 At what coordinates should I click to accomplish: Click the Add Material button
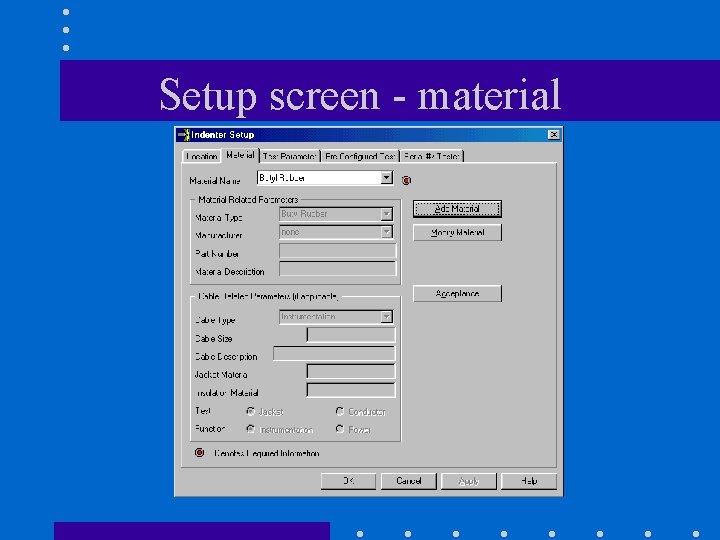(457, 209)
